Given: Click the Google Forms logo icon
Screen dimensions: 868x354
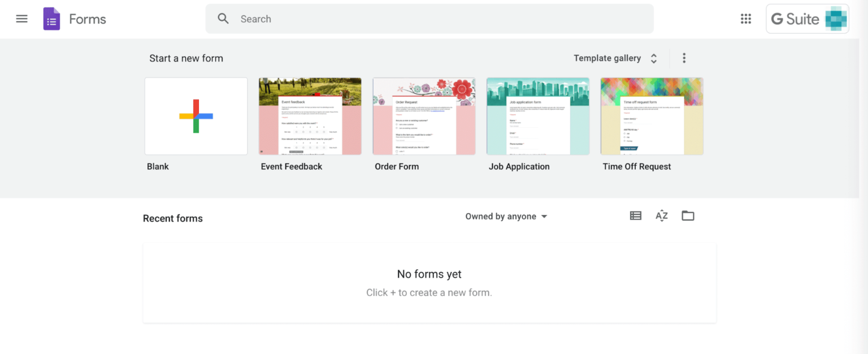Looking at the screenshot, I should (51, 19).
